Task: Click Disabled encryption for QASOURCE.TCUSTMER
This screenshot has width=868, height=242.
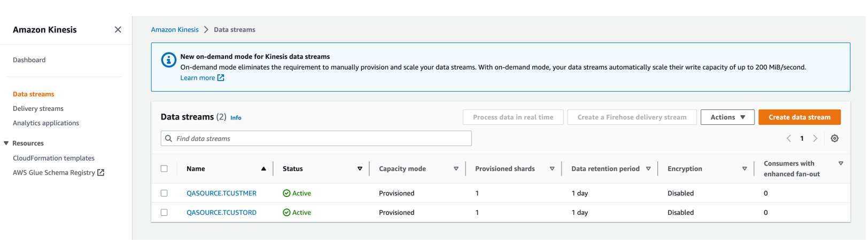Action: (681, 194)
